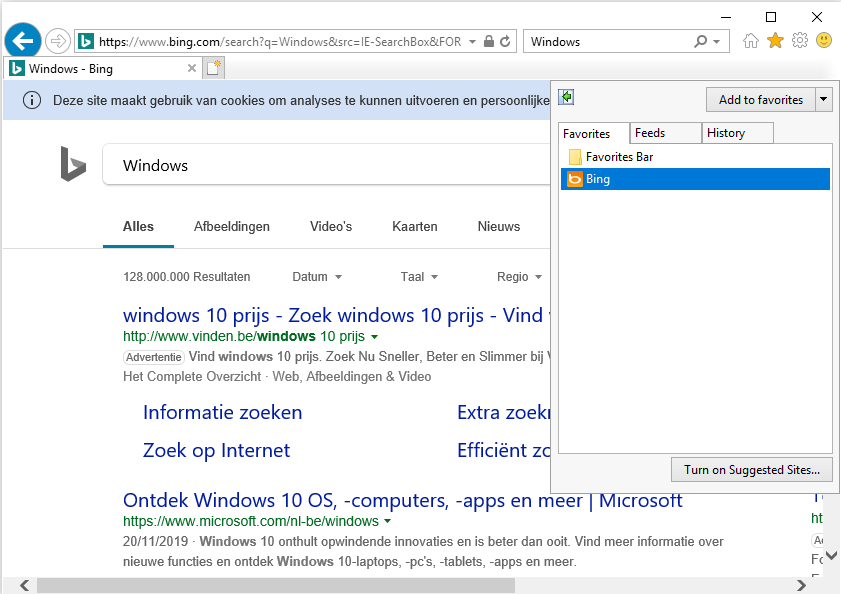Click the Forward navigation arrow
The image size is (841, 594).
tap(57, 41)
